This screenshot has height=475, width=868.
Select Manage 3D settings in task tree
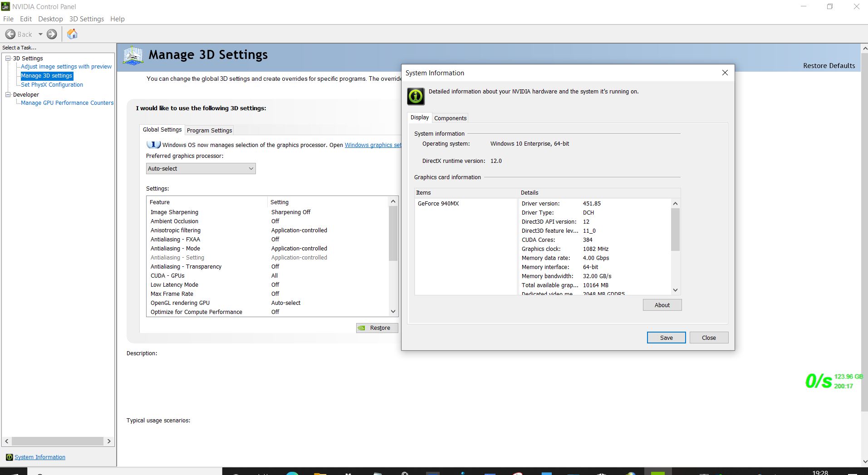[x=46, y=76]
